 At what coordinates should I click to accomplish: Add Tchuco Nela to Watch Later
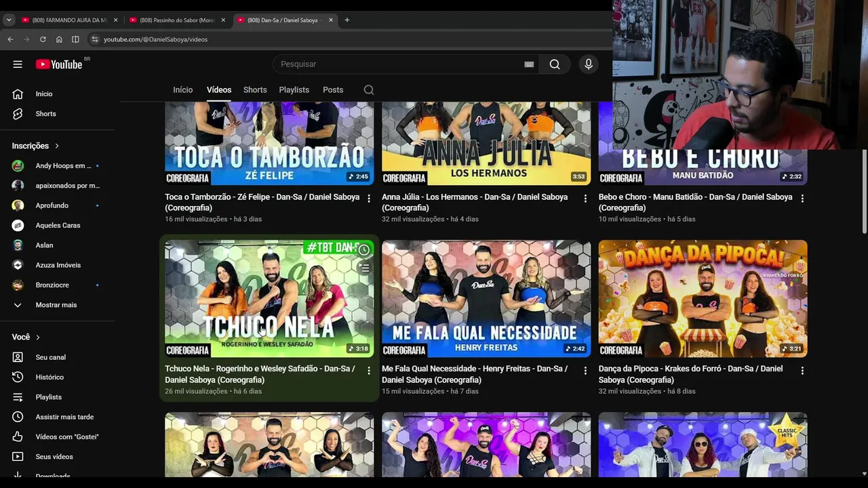coord(364,250)
